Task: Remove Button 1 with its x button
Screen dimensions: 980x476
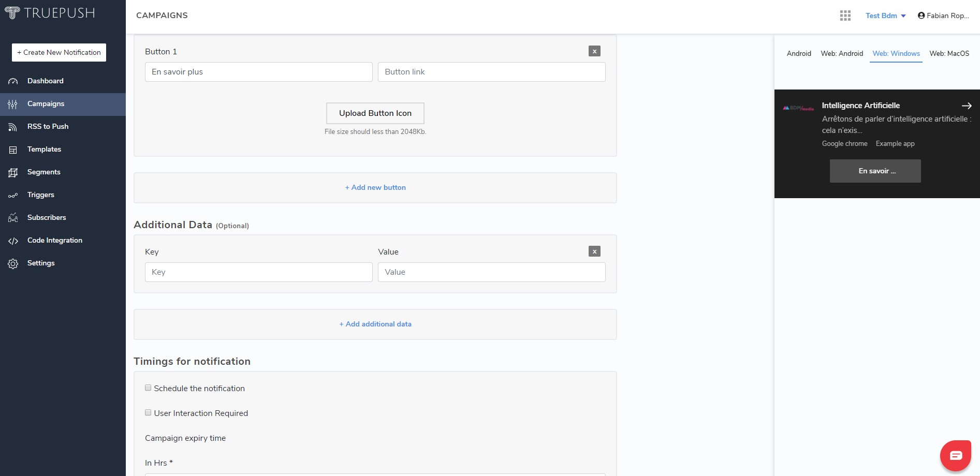Action: click(x=594, y=51)
